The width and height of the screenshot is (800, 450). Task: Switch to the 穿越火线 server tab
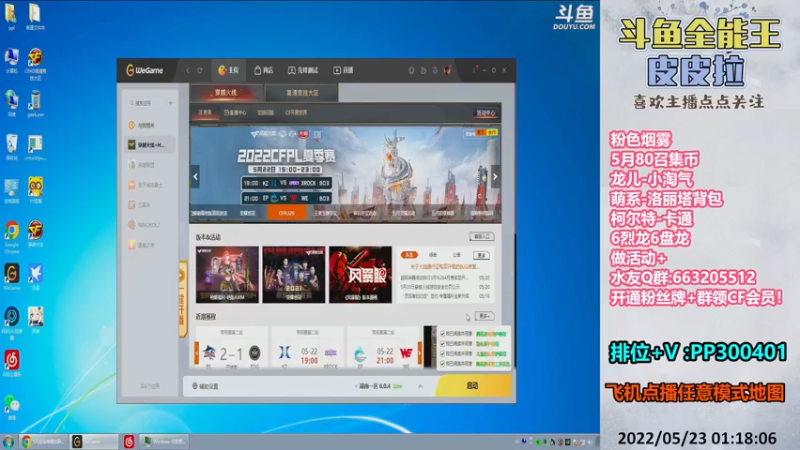pos(226,93)
